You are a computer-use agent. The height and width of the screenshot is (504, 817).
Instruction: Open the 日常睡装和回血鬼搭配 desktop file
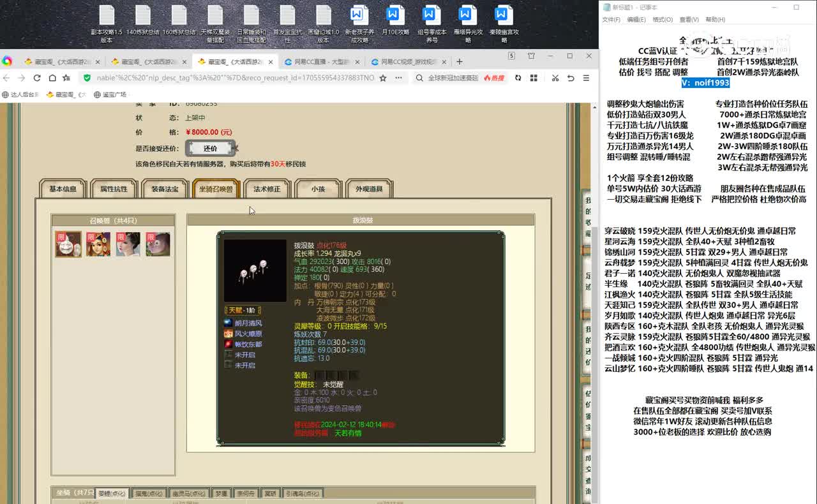click(251, 24)
